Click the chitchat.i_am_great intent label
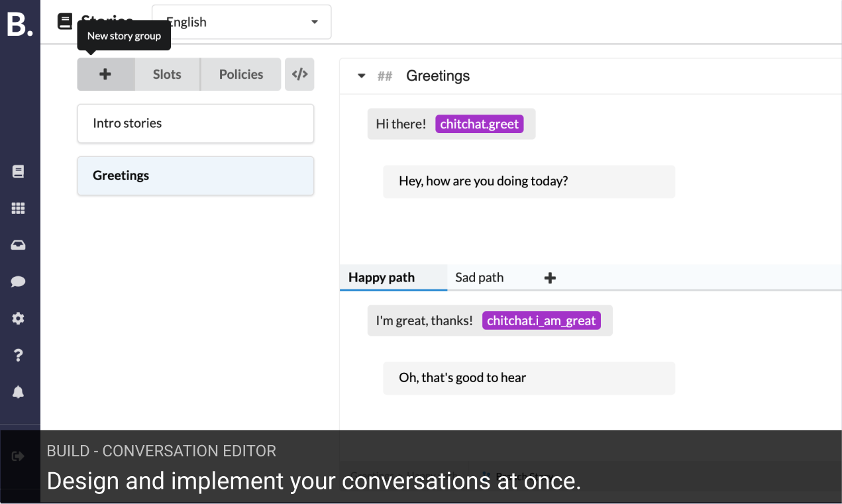 pos(541,321)
